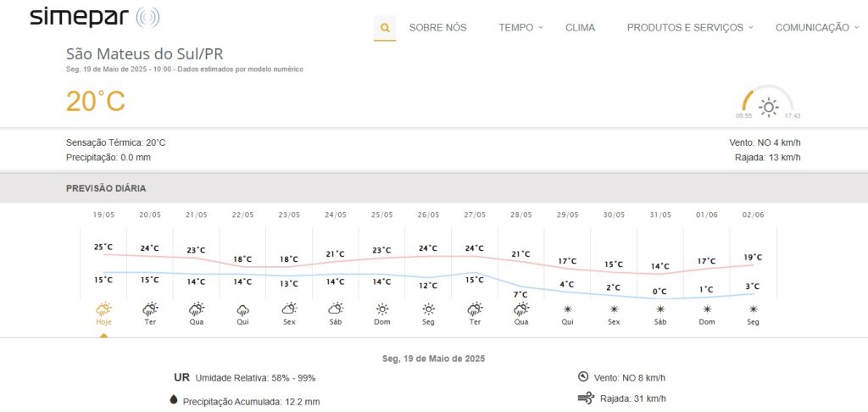Choose the Qui 22/05 rainy cloud icon
This screenshot has height=412, width=868.
242,309
